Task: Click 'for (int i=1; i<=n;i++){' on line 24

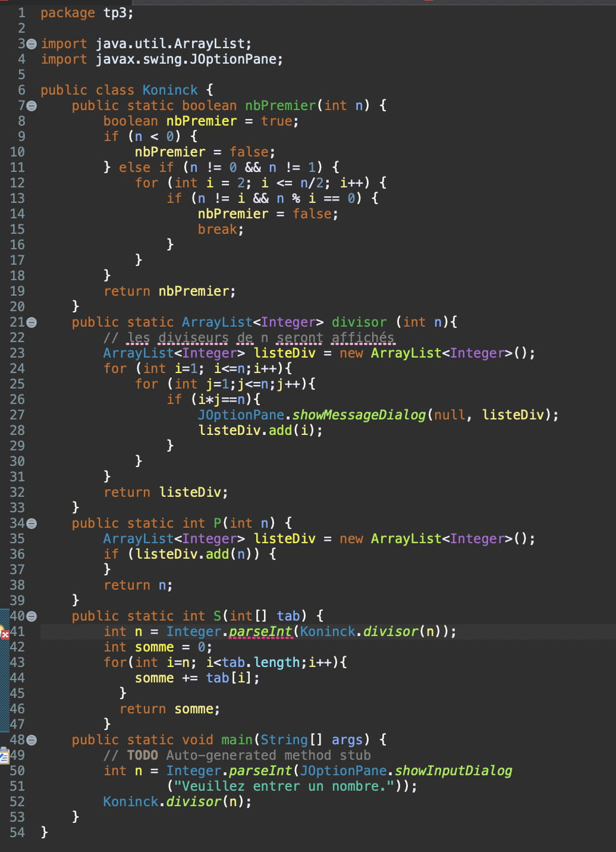Action: pyautogui.click(x=197, y=369)
